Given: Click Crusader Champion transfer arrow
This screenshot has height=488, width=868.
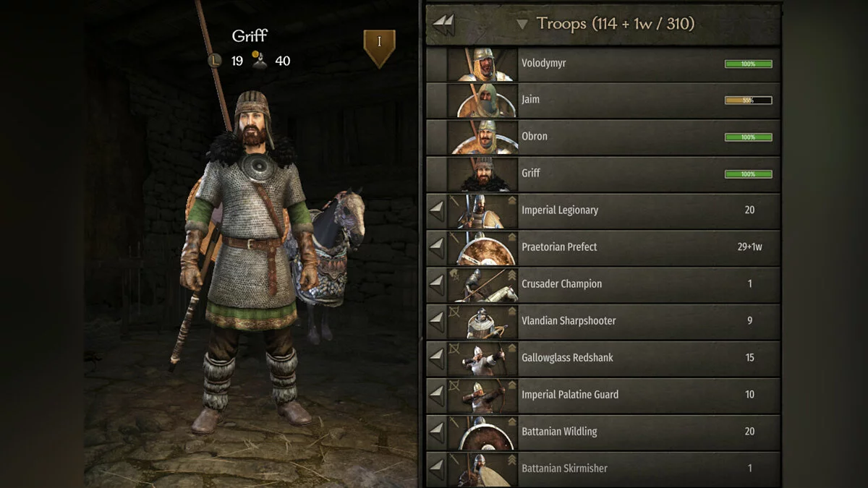Looking at the screenshot, I should pyautogui.click(x=437, y=284).
